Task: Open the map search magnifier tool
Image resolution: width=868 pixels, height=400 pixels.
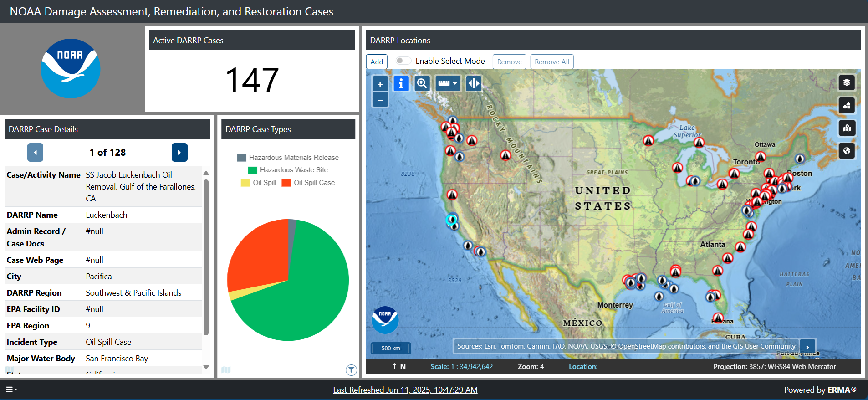Action: pyautogui.click(x=422, y=84)
